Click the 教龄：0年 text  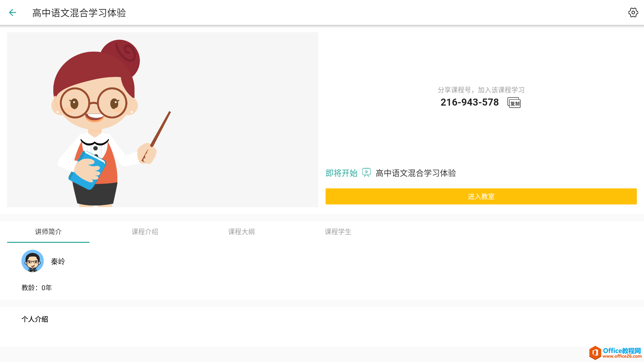(37, 288)
